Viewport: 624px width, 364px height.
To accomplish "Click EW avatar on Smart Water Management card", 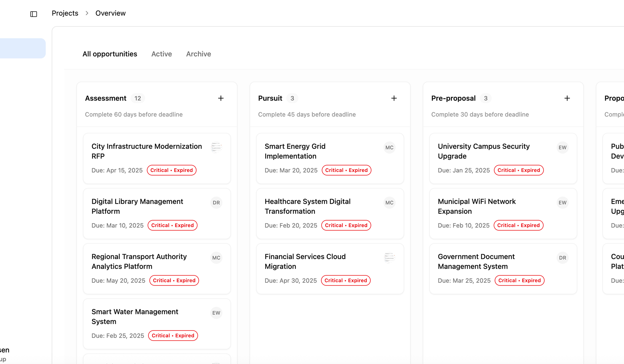I will tap(216, 313).
